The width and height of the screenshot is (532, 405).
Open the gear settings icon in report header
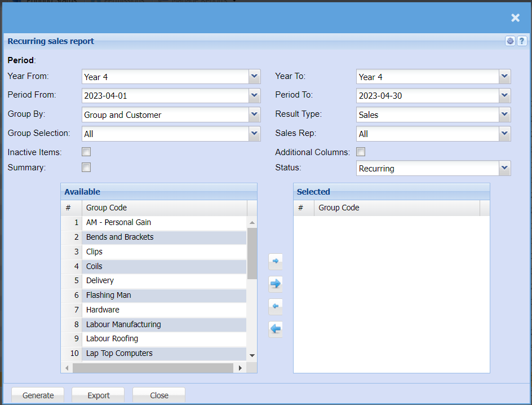(x=510, y=41)
